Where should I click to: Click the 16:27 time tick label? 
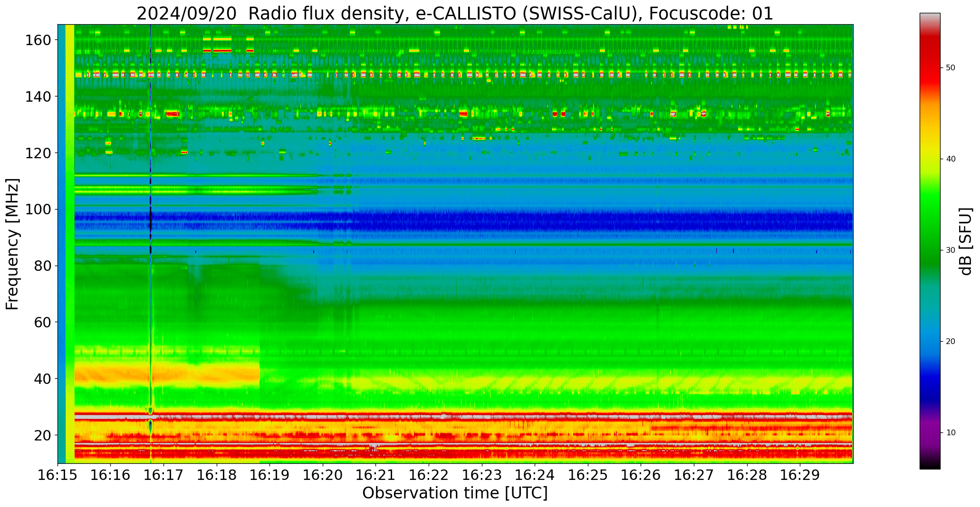click(x=694, y=475)
